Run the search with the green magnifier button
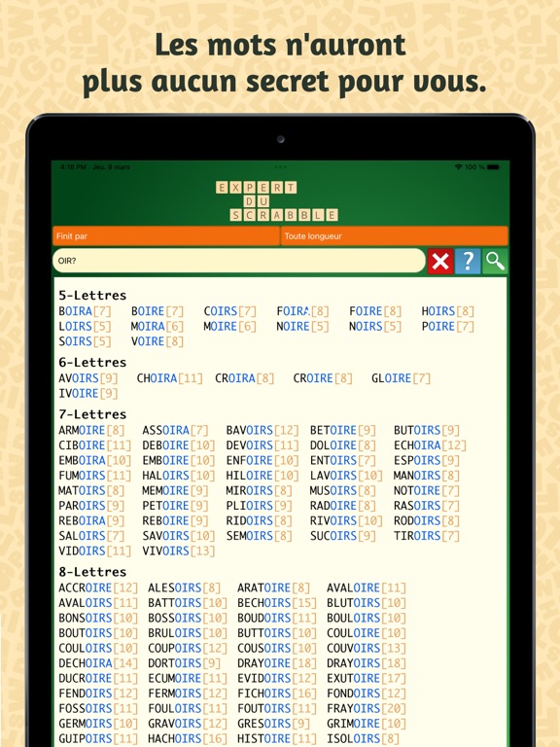 coord(495,261)
